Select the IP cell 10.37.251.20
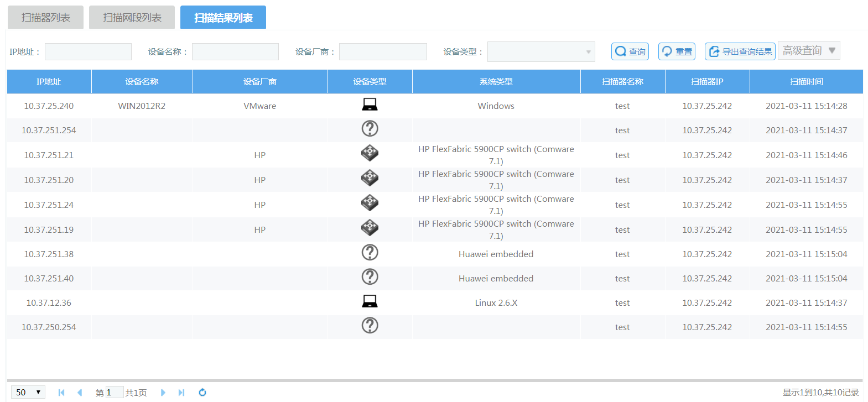Viewport: 868px width, 402px height. click(x=49, y=180)
